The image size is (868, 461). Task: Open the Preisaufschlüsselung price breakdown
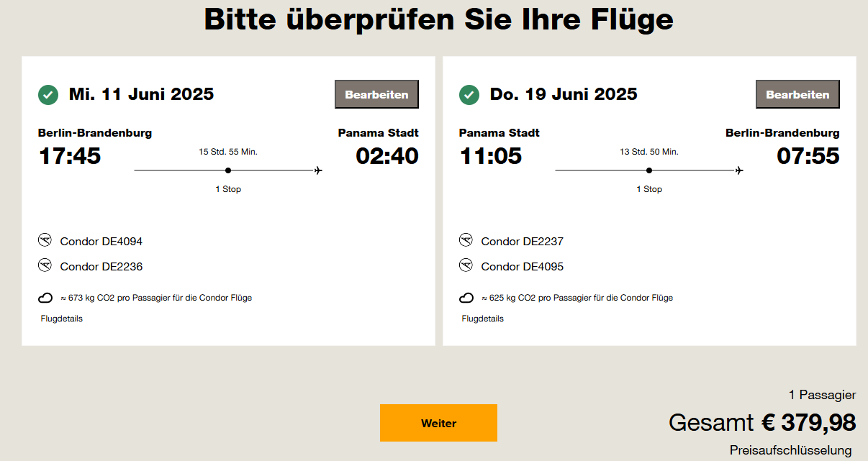pyautogui.click(x=790, y=450)
